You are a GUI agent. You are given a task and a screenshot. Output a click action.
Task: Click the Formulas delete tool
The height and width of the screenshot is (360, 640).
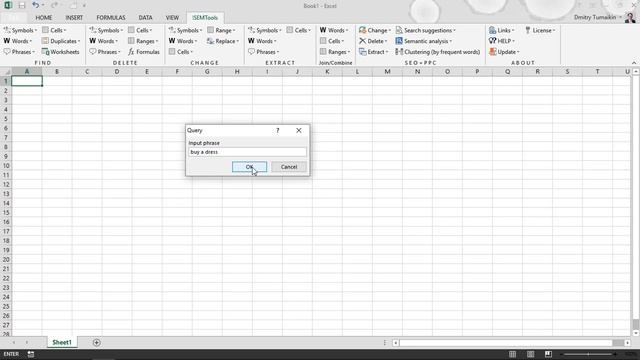click(x=144, y=52)
